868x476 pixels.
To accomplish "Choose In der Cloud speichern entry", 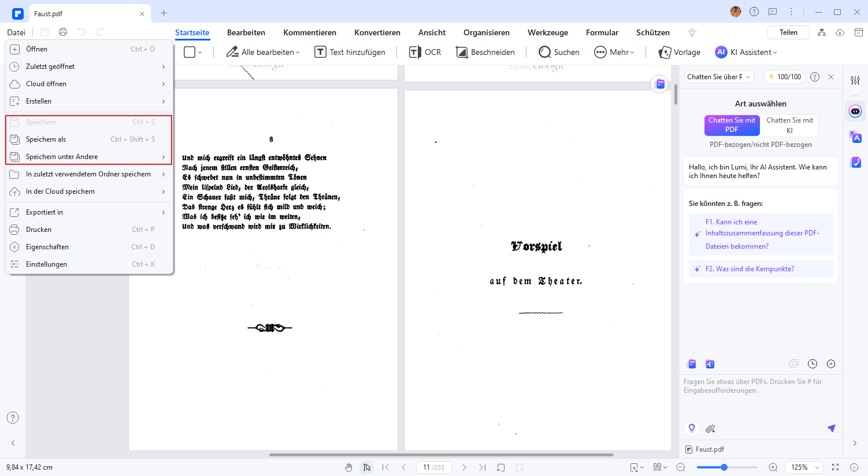I will (x=89, y=191).
